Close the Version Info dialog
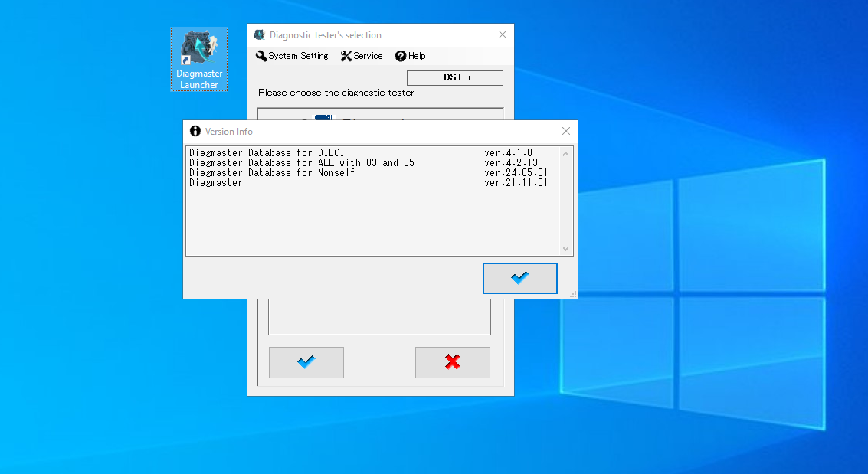The image size is (868, 474). tap(566, 132)
